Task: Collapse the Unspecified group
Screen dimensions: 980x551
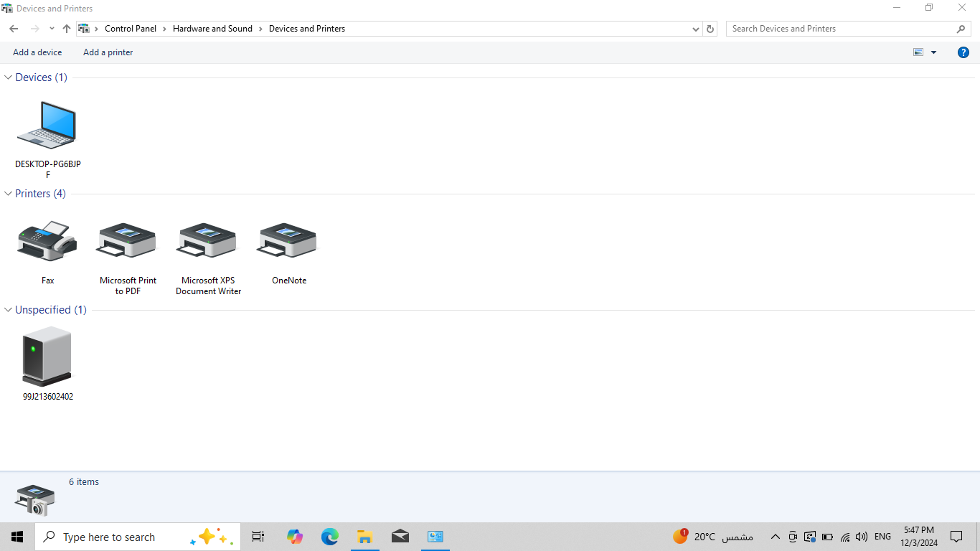Action: 9,310
